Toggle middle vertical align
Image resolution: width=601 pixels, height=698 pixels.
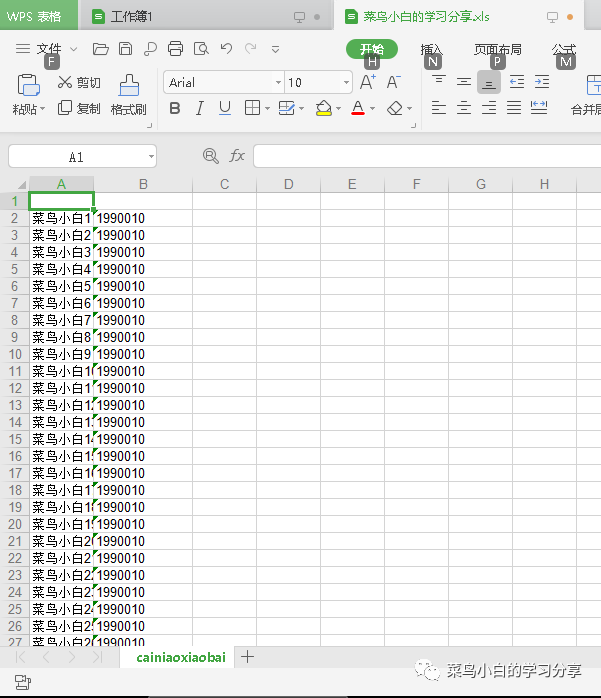coord(463,82)
